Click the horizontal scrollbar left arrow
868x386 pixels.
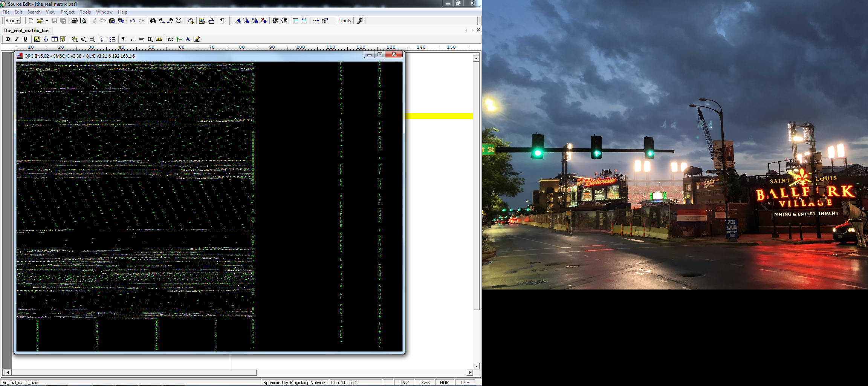8,372
